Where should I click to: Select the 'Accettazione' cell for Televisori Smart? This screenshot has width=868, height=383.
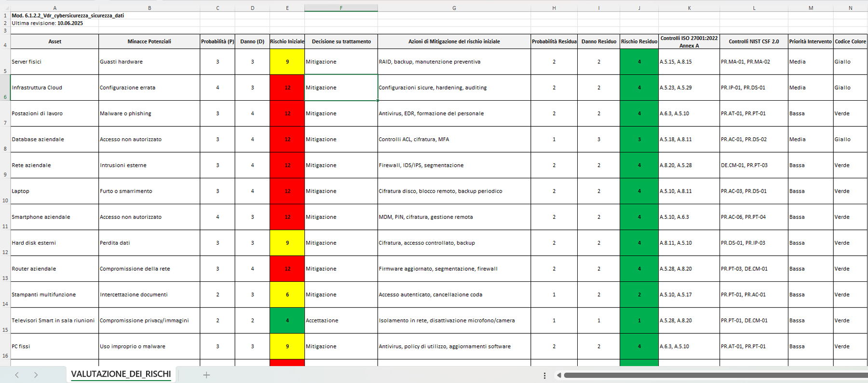(341, 320)
